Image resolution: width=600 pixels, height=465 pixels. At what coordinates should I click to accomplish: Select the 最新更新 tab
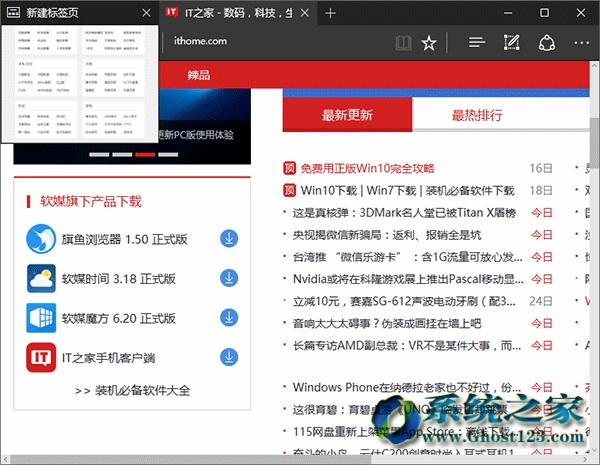coord(347,114)
